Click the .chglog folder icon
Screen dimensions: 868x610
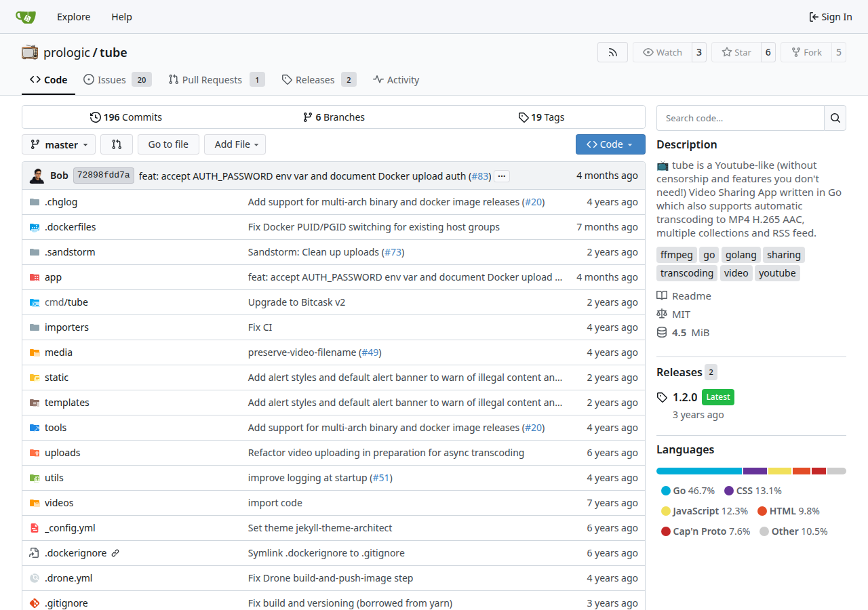(35, 202)
